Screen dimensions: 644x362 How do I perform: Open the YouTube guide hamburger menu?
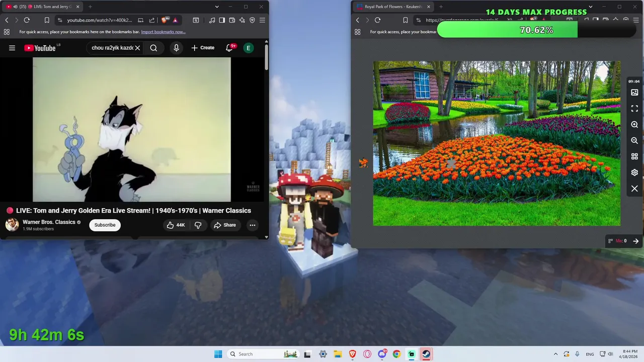coord(12,48)
